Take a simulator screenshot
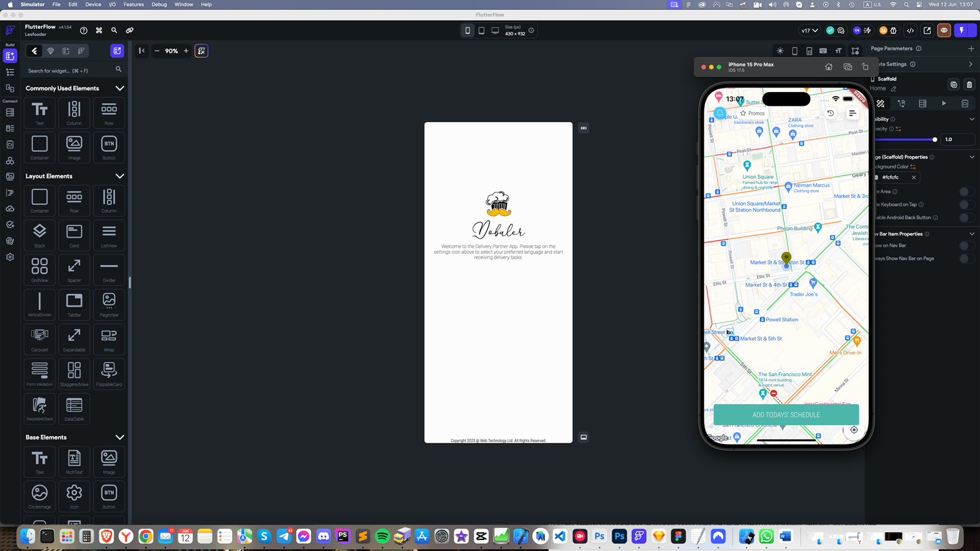The width and height of the screenshot is (980, 551). (x=847, y=67)
